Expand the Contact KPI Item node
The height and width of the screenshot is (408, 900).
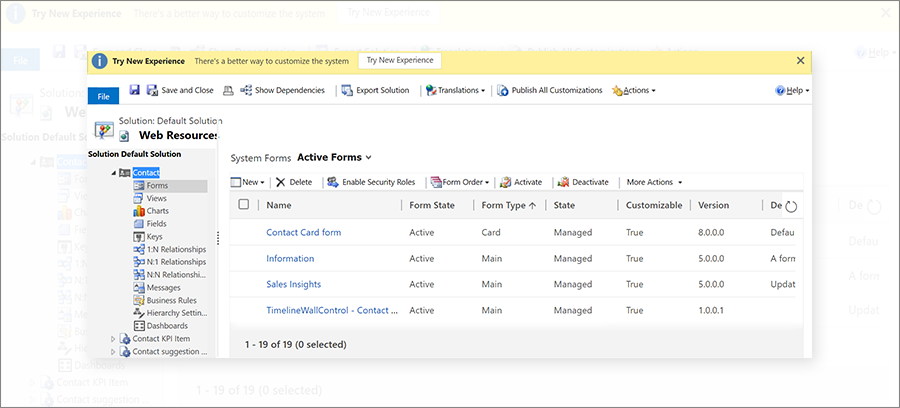(113, 339)
